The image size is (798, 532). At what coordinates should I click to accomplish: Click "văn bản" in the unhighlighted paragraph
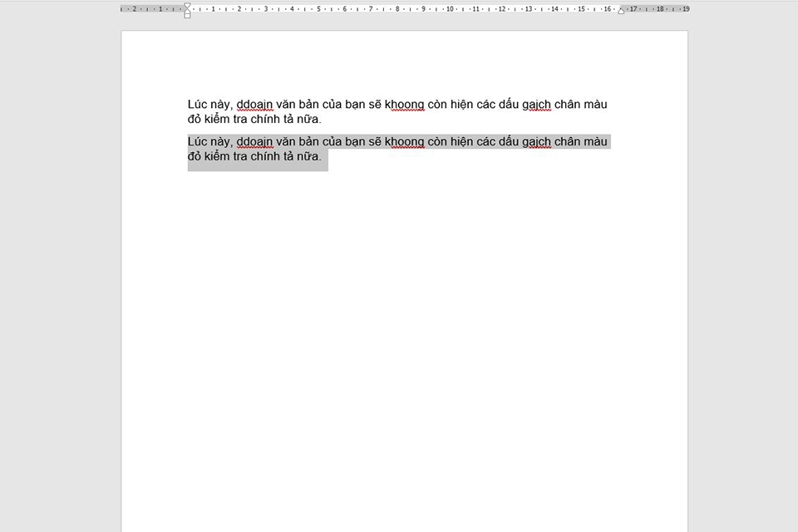click(298, 105)
